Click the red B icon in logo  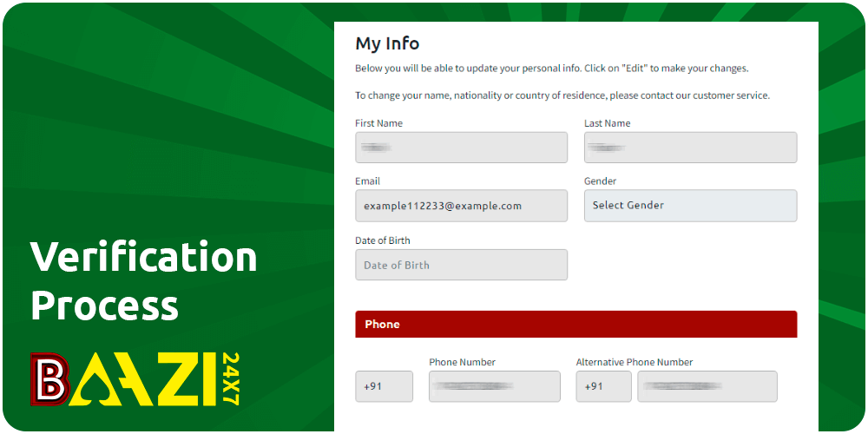pyautogui.click(x=50, y=378)
